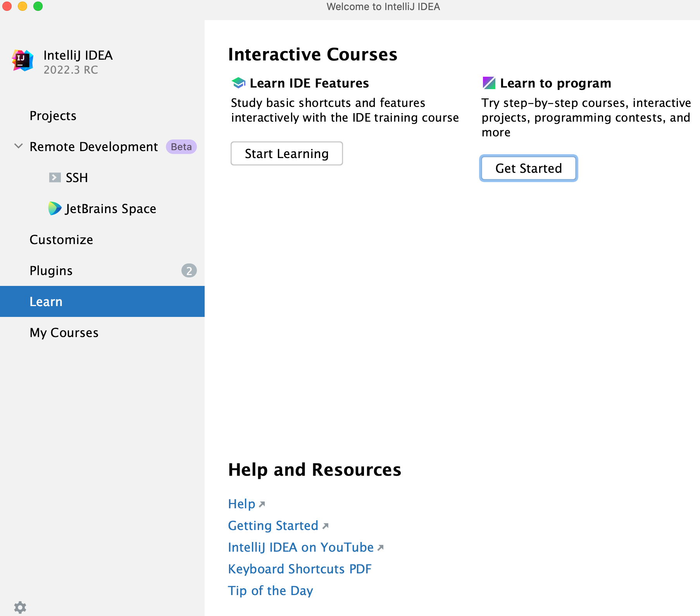
Task: Open the Help link
Action: [x=241, y=504]
